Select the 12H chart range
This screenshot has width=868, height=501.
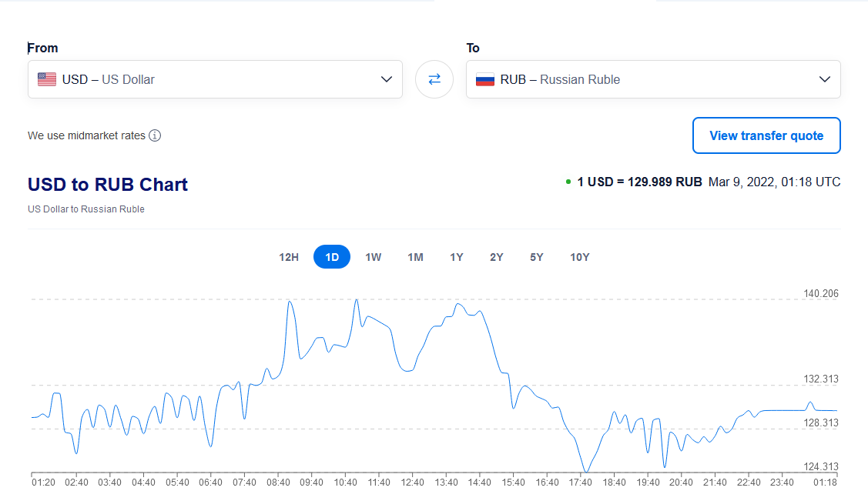289,257
